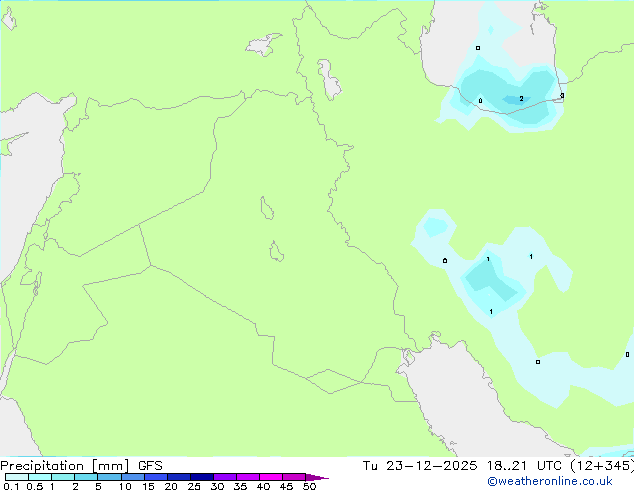Click the "10" legend scale label

pyautogui.click(x=125, y=486)
